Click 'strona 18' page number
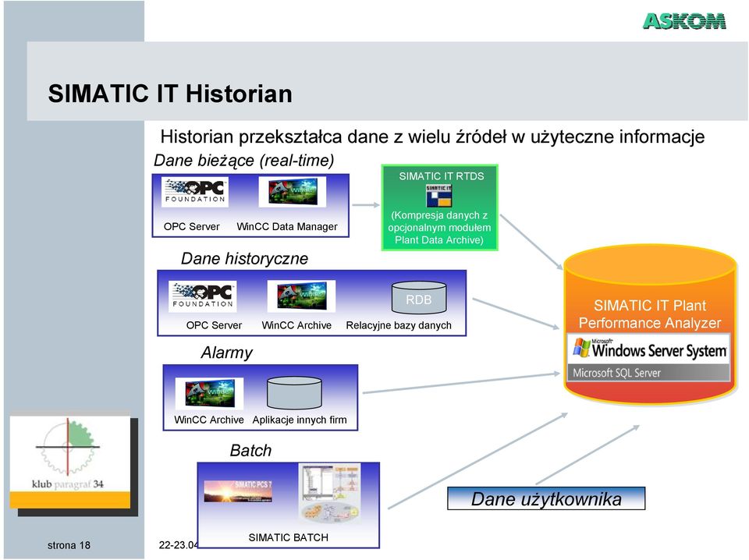 tap(69, 545)
